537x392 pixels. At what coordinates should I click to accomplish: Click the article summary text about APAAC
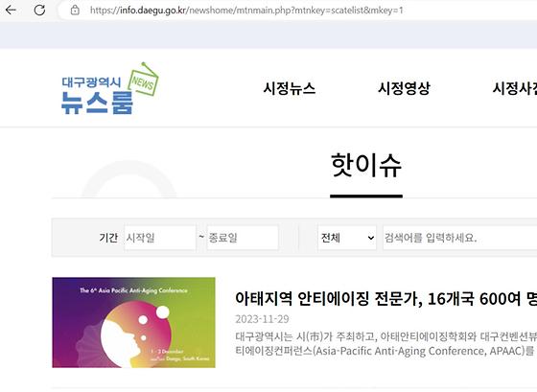click(385, 344)
